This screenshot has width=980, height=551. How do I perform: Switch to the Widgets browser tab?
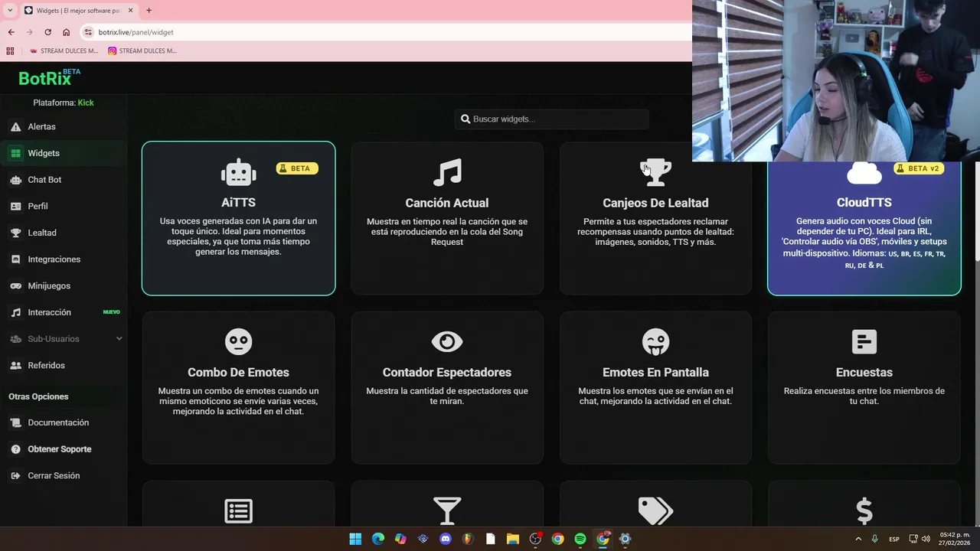pyautogui.click(x=79, y=11)
